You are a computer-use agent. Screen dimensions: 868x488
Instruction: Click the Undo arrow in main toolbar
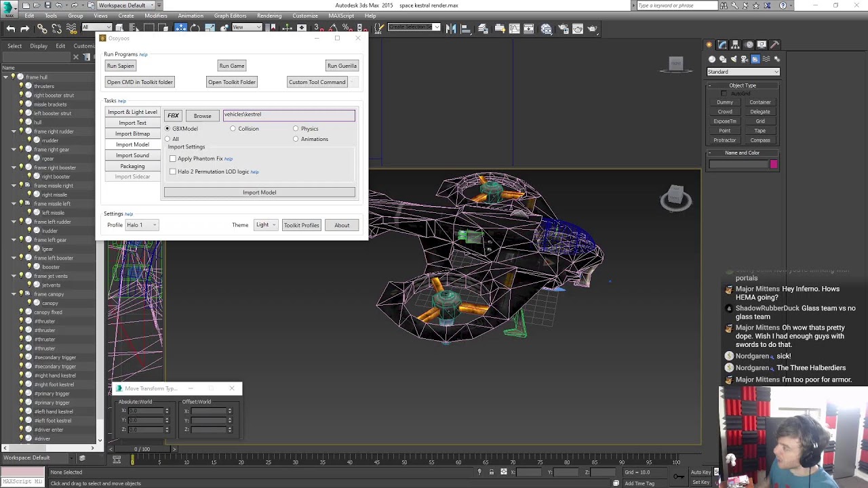coord(11,28)
